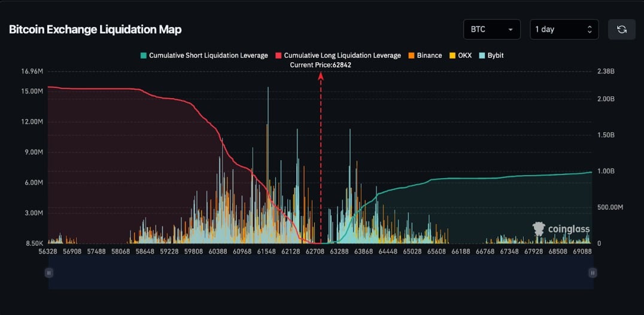Click the zoom range bar below chart
The image size is (644, 315).
pyautogui.click(x=321, y=273)
